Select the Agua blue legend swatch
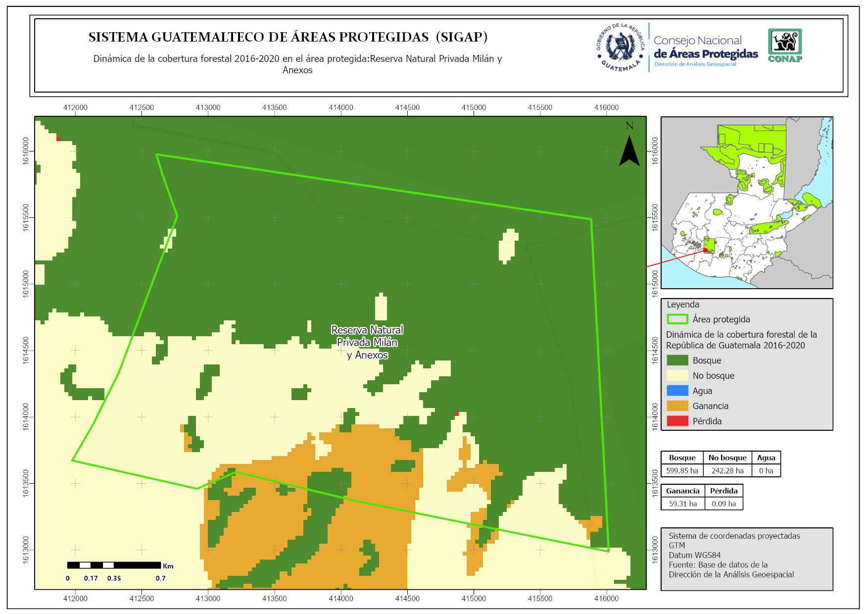Image resolution: width=868 pixels, height=614 pixels. click(x=677, y=391)
